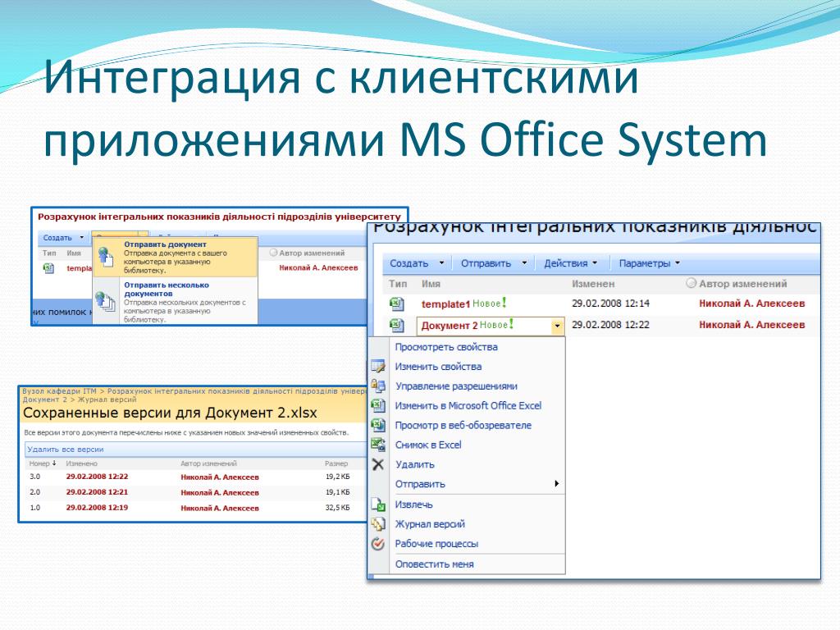Click Николай А. Алексеев in template1 row, right window

tap(751, 304)
